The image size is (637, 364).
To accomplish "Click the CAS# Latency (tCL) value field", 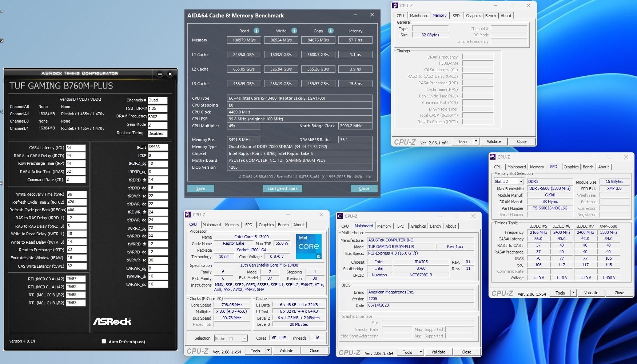I will click(76, 148).
